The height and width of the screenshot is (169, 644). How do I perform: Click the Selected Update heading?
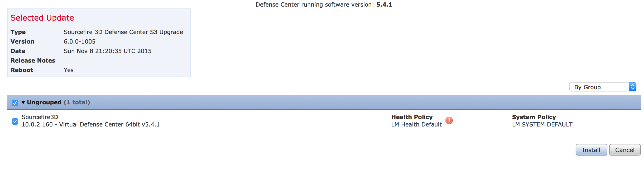point(42,18)
